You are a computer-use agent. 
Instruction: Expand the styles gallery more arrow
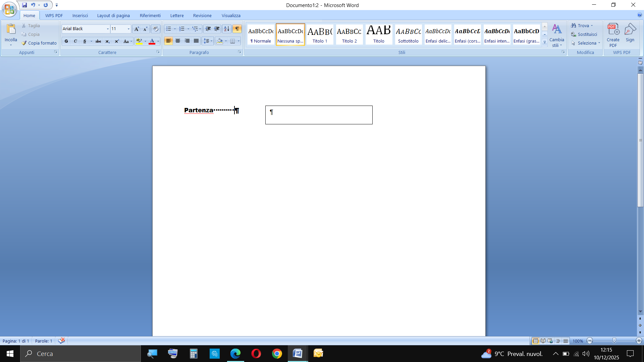[x=545, y=43]
